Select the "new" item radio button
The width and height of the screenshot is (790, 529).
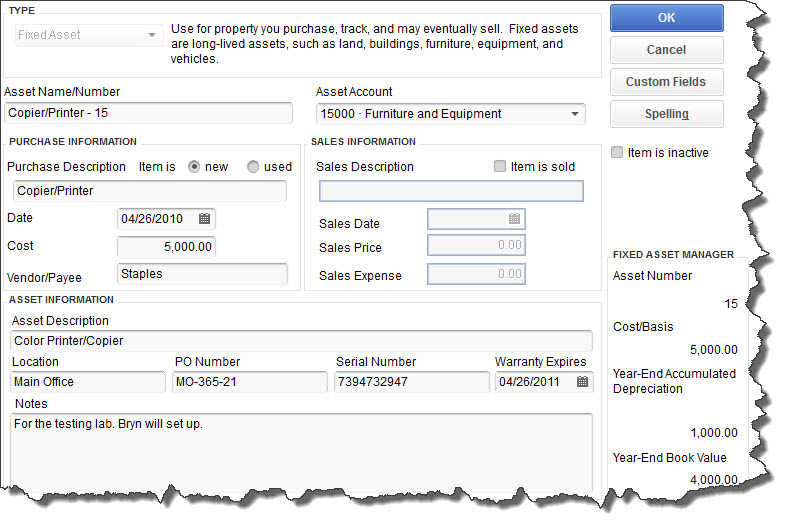194,167
